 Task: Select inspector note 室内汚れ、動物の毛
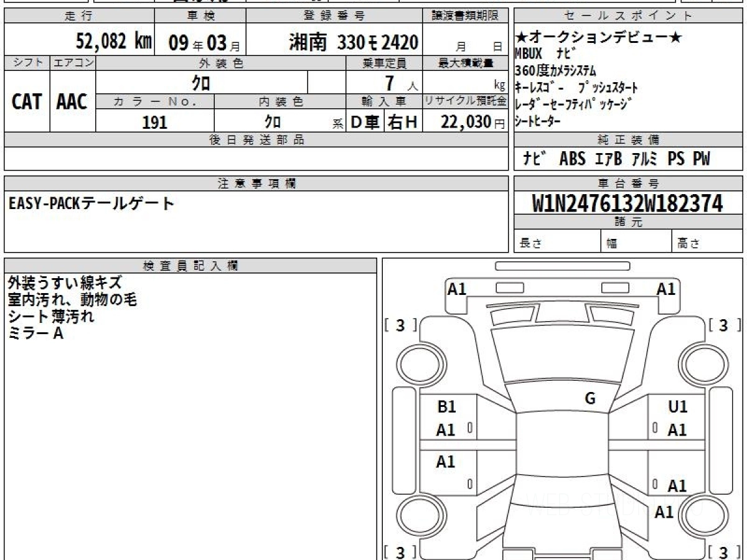[x=72, y=300]
